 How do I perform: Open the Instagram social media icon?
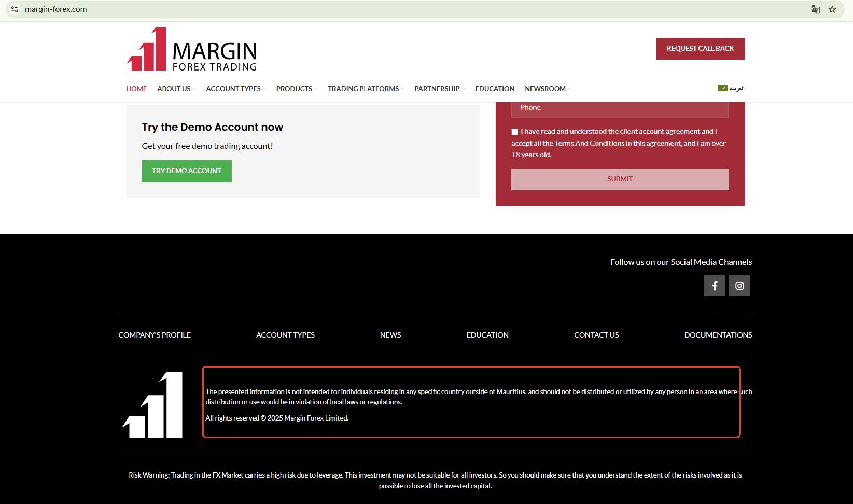click(739, 286)
